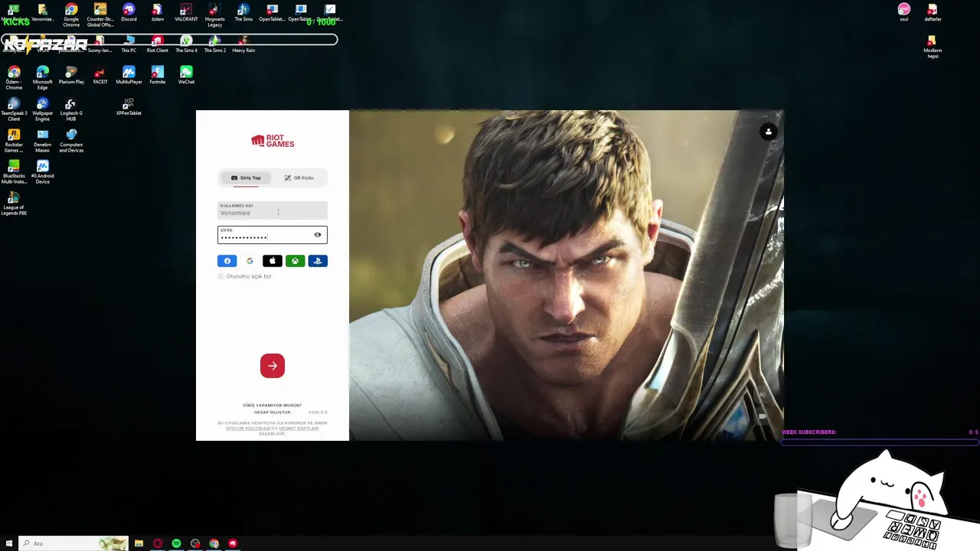Select Logitech G HUB desktop icon
Screen dimensions: 980x551
71,109
